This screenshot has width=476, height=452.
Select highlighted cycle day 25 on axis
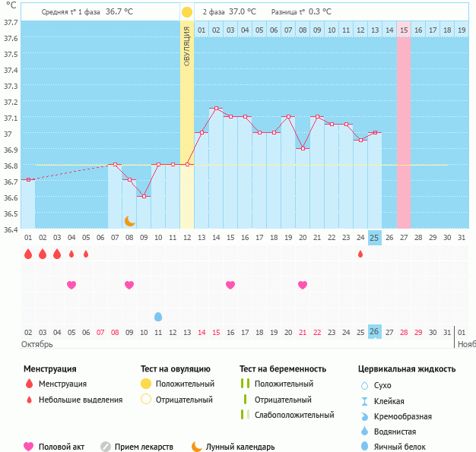click(374, 238)
